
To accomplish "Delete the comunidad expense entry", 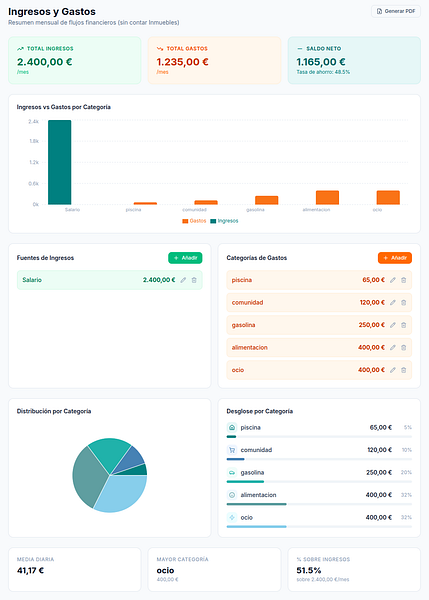I will [403, 303].
